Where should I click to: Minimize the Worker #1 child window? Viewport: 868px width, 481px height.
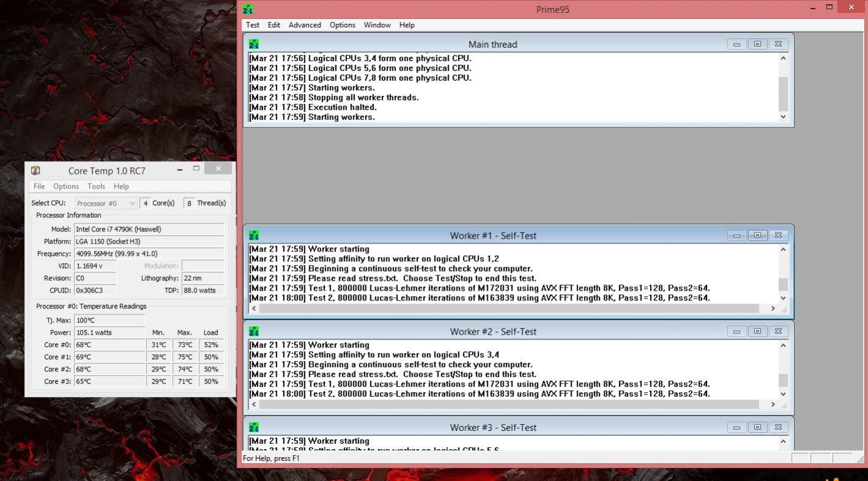point(736,235)
